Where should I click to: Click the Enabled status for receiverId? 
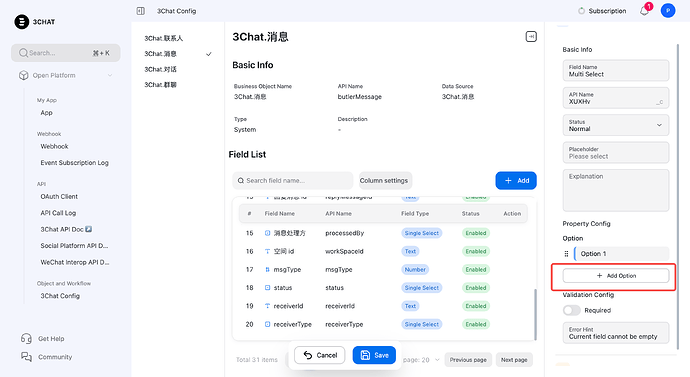(x=476, y=306)
